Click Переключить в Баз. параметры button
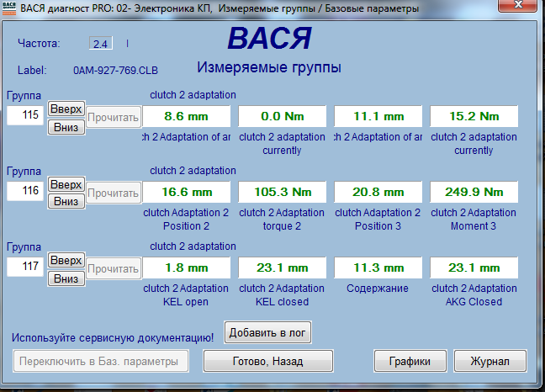 [101, 362]
